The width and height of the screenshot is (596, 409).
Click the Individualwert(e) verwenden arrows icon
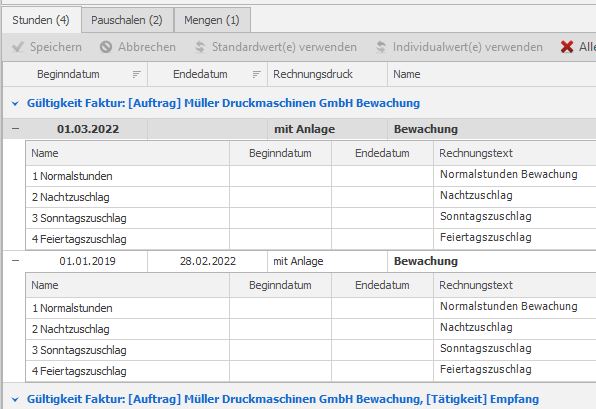click(381, 47)
